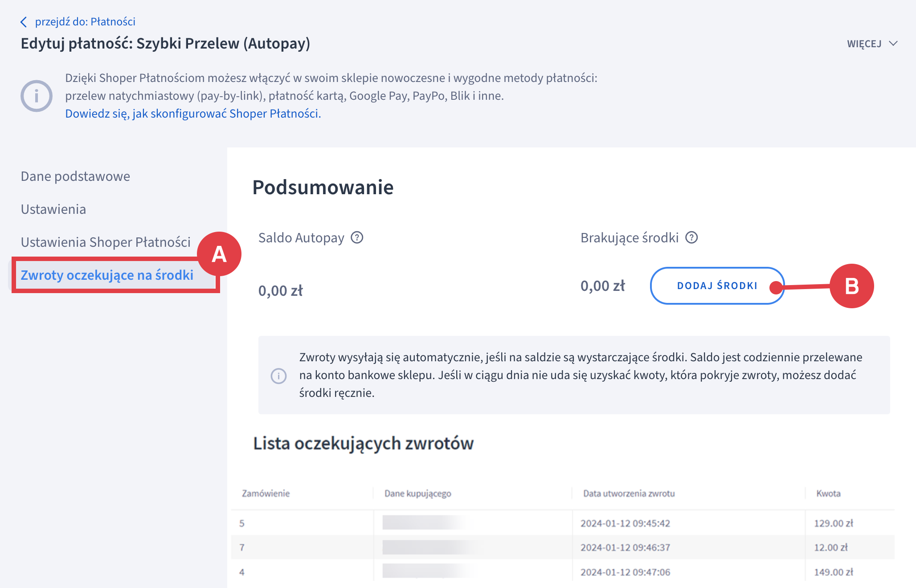Viewport: 916px width, 588px height.
Task: Click the red B annotation marker
Action: click(x=851, y=286)
